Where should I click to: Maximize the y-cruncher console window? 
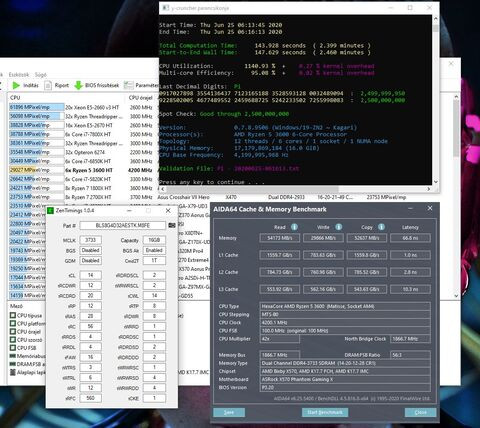410,8
